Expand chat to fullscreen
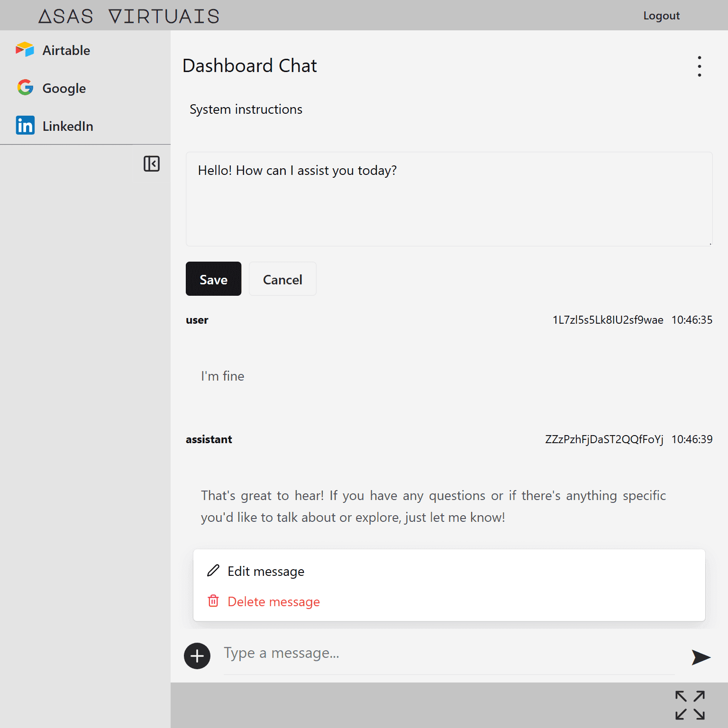 [x=690, y=705]
